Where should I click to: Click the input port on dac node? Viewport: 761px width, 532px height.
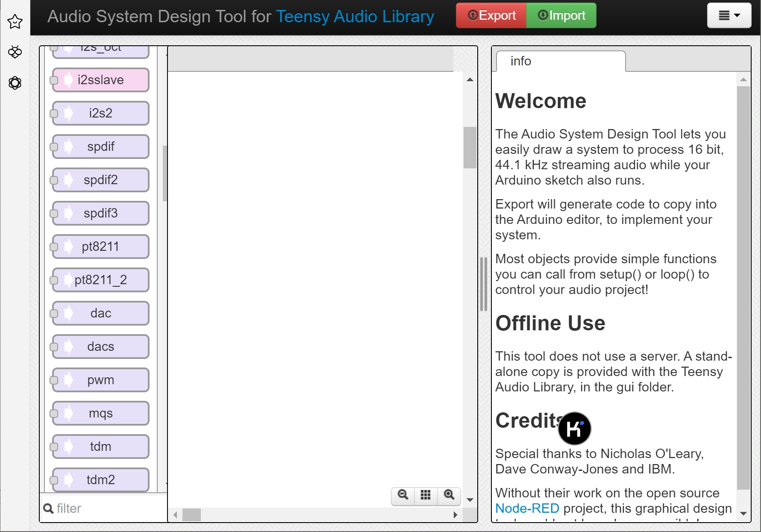(54, 313)
